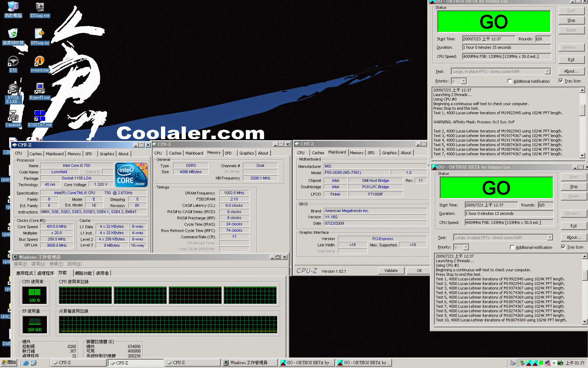Click the system clock 上午 01:37

[575, 363]
